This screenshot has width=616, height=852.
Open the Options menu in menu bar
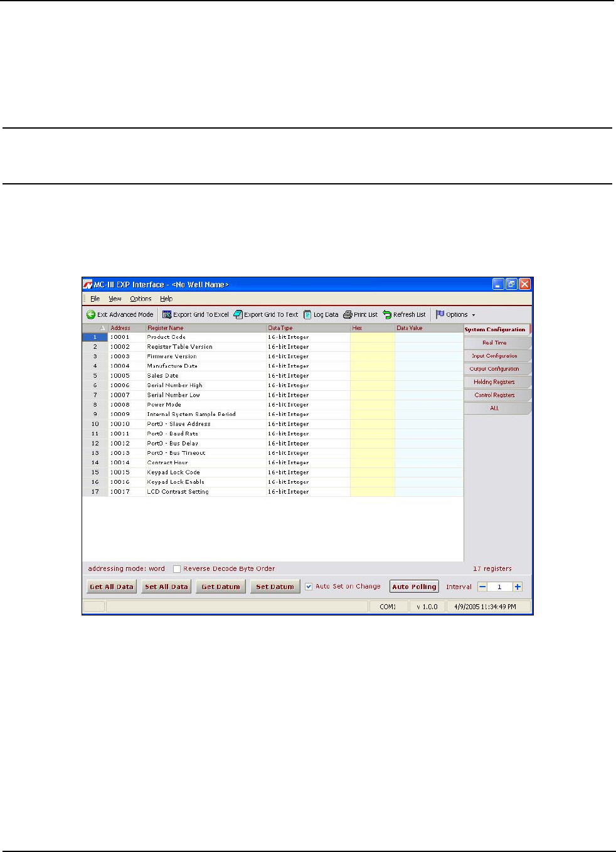click(x=141, y=299)
